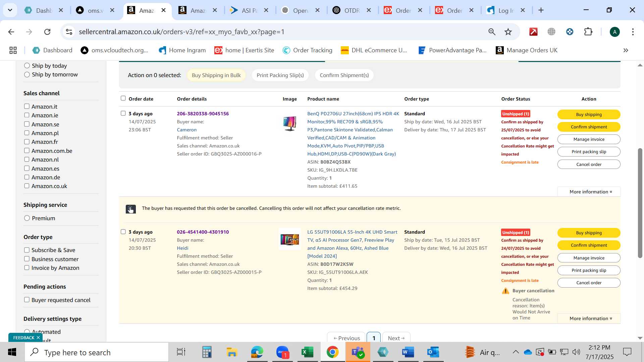Launch Calculator from the taskbar
This screenshot has height=362, width=644.
(207, 352)
